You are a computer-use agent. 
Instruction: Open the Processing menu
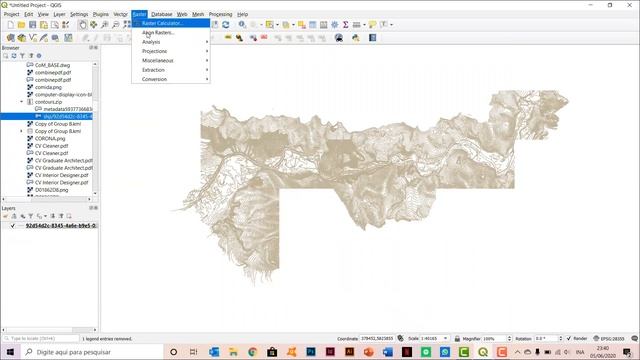coord(220,14)
